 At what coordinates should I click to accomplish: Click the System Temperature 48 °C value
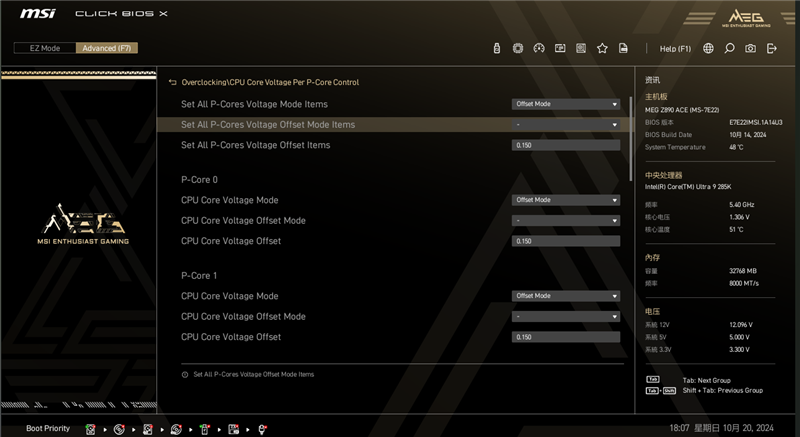pos(736,147)
